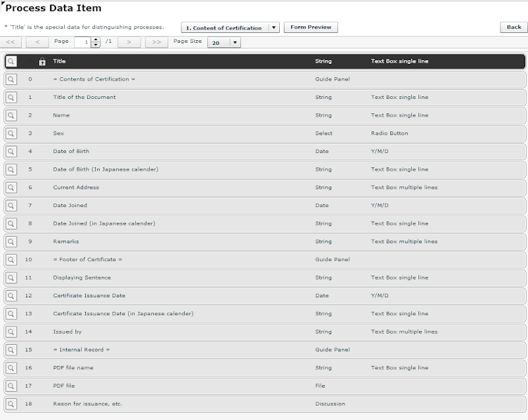Open magnifier icon for Title row

(x=11, y=61)
